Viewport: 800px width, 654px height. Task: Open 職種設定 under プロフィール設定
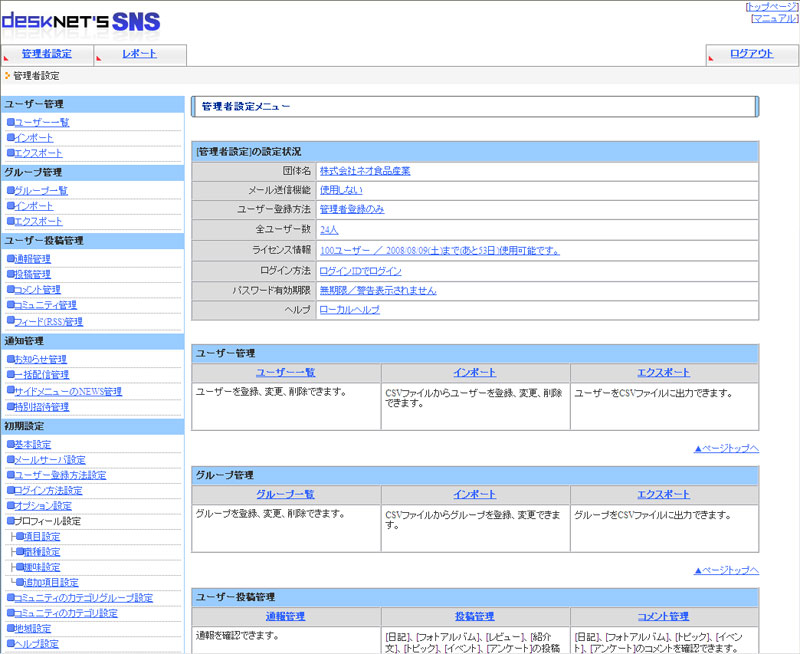(42, 552)
